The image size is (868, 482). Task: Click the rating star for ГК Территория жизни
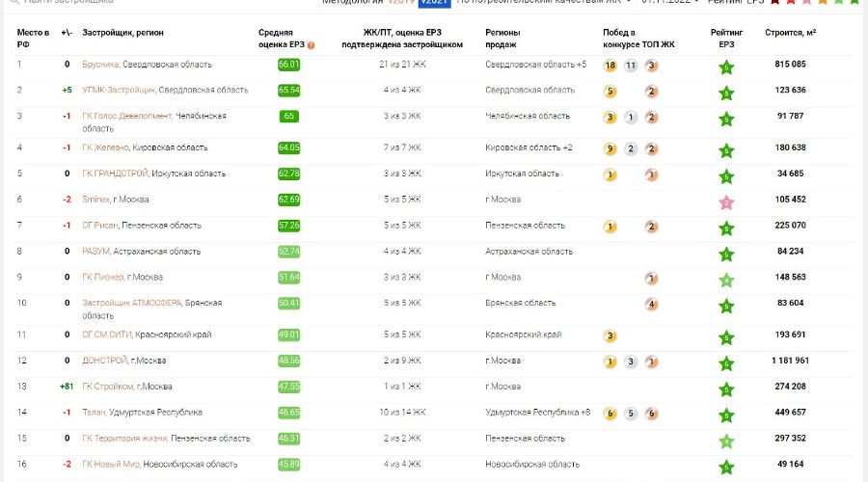[727, 442]
